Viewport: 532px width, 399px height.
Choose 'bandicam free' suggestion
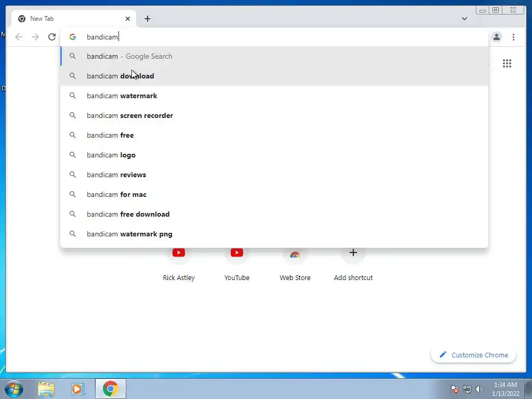274,135
